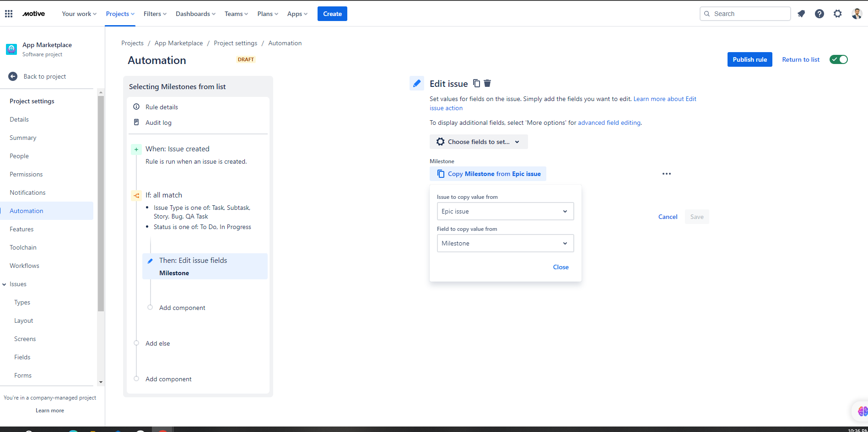Click the Motive logo
868x432 pixels.
pos(34,14)
